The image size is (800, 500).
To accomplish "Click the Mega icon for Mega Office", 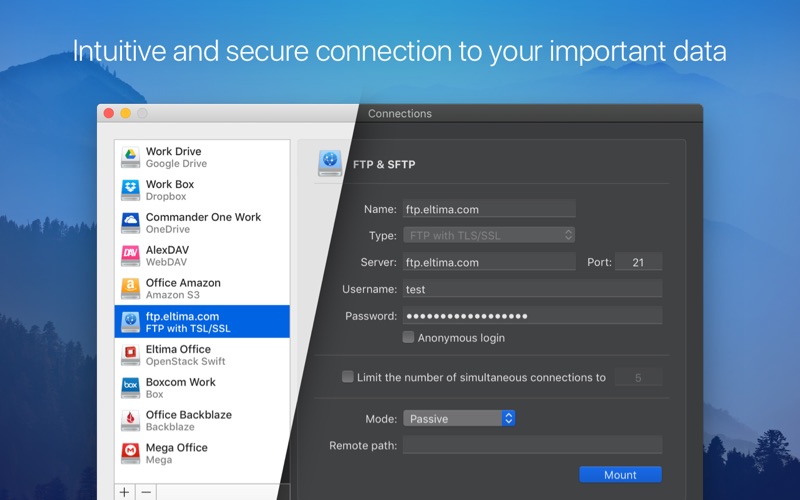I will coord(131,453).
